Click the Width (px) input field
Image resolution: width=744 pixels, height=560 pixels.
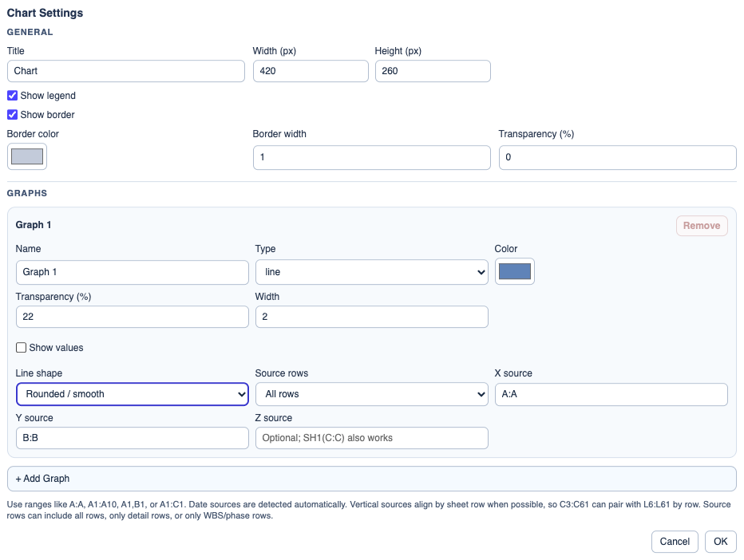click(311, 71)
